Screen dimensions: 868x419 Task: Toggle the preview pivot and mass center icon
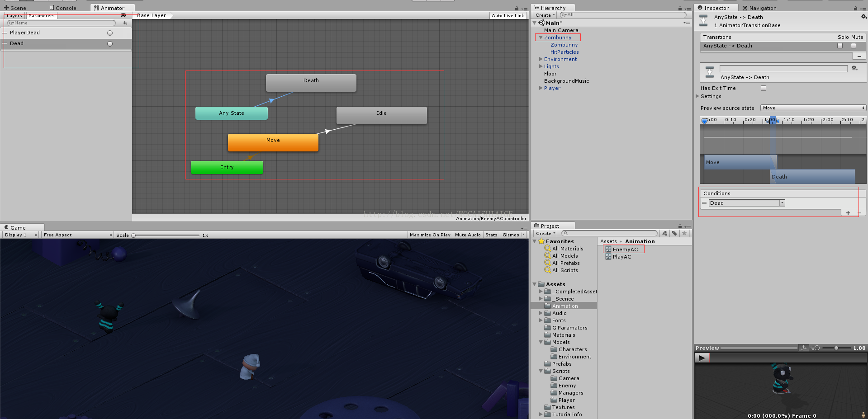[x=804, y=348]
